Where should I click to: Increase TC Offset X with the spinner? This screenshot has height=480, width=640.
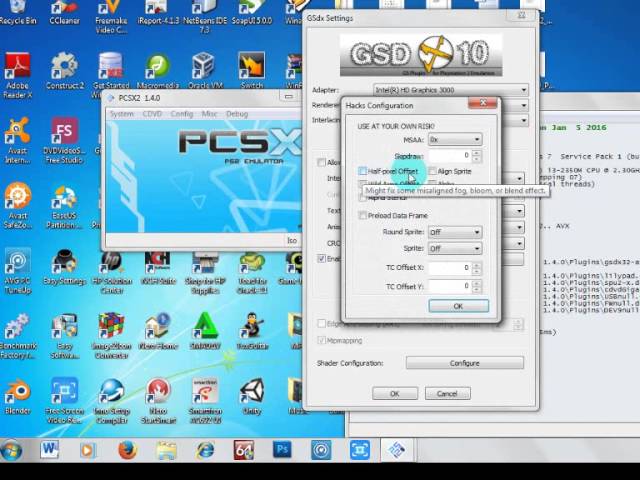(476, 265)
